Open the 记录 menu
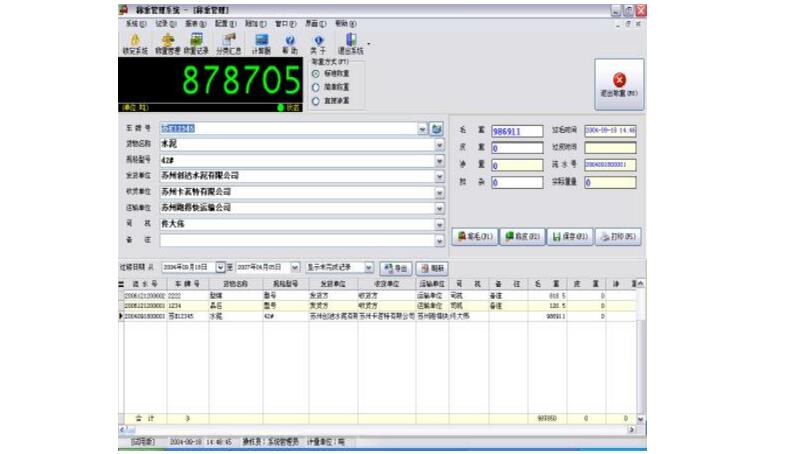Screen dimensions: 790x454 click(x=166, y=24)
